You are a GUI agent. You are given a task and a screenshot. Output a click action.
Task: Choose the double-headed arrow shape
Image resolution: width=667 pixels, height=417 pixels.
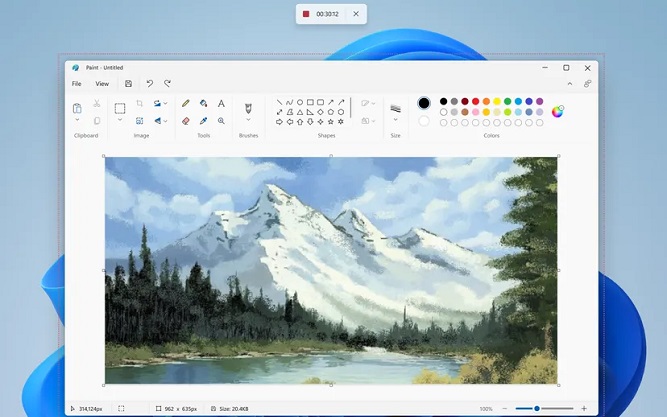coord(279,112)
